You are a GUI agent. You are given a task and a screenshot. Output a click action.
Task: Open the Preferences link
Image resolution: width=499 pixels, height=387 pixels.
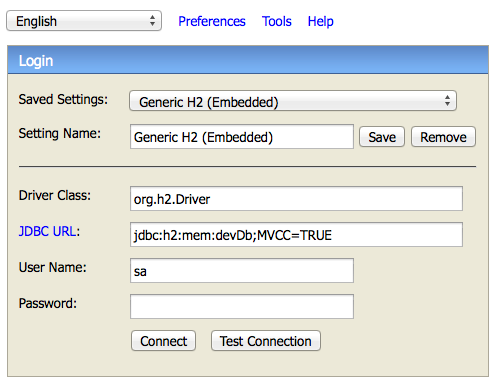click(212, 21)
